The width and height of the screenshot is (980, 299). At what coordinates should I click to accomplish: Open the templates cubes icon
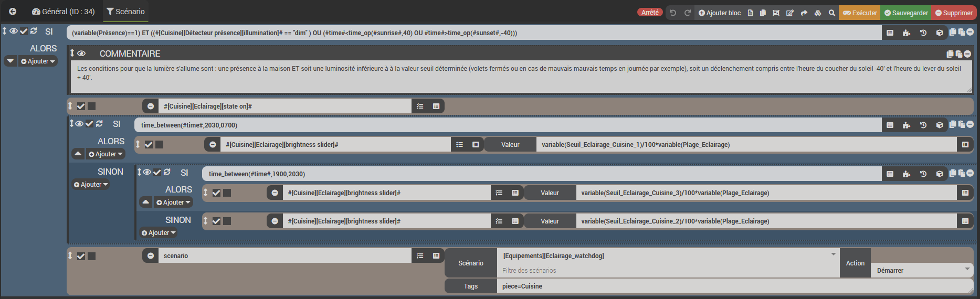pos(818,13)
